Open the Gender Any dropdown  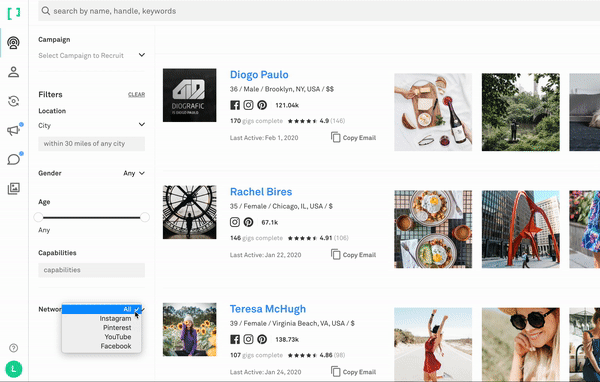(134, 173)
